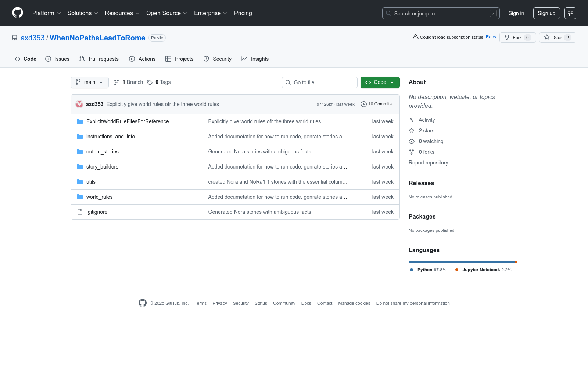The height and width of the screenshot is (368, 588).
Task: Click the clock history icon beside 10 Commits
Action: pos(364,104)
